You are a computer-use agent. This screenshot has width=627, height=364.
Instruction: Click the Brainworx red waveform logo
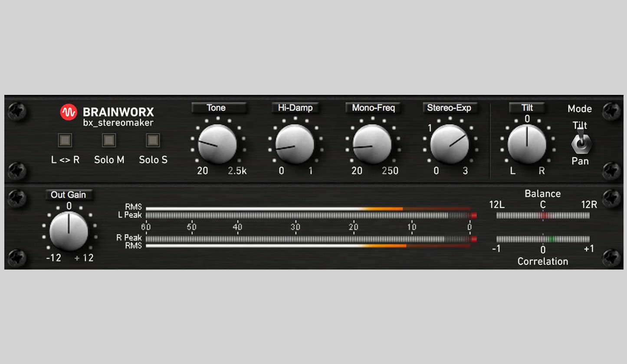point(69,112)
